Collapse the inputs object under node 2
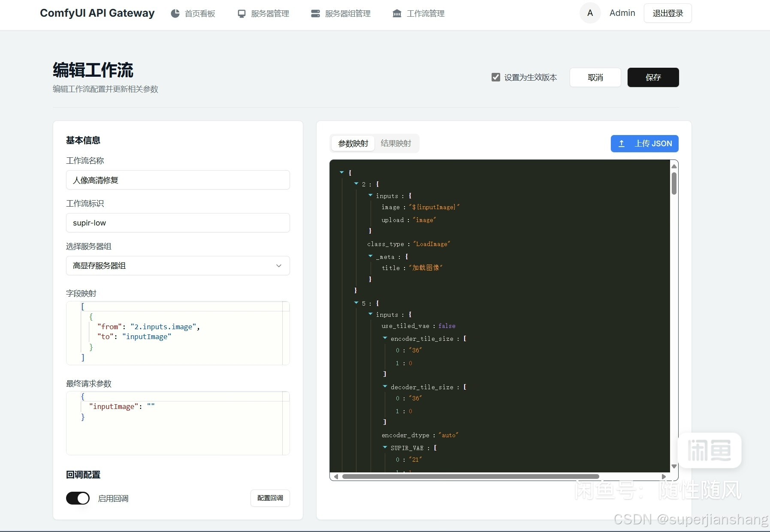The image size is (770, 532). 370,195
